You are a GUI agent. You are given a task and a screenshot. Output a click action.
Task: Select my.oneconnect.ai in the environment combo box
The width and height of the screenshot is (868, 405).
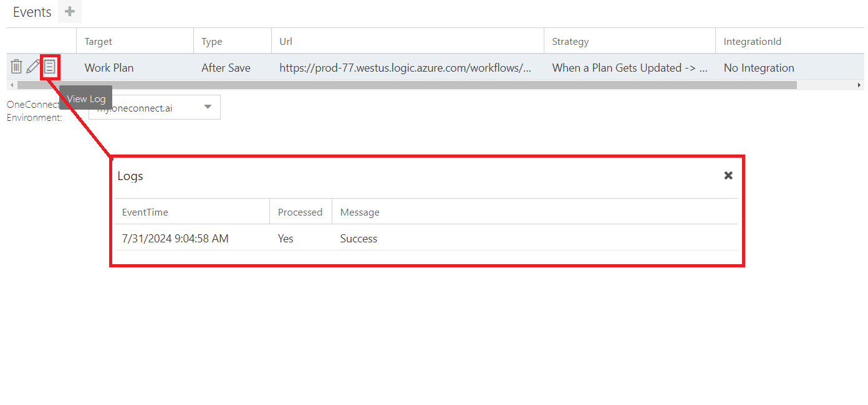tap(154, 107)
